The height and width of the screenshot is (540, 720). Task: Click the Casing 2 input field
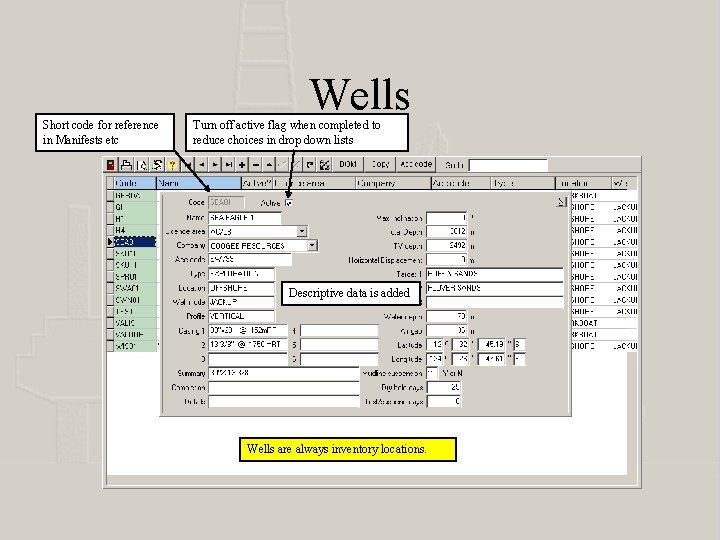click(x=248, y=344)
